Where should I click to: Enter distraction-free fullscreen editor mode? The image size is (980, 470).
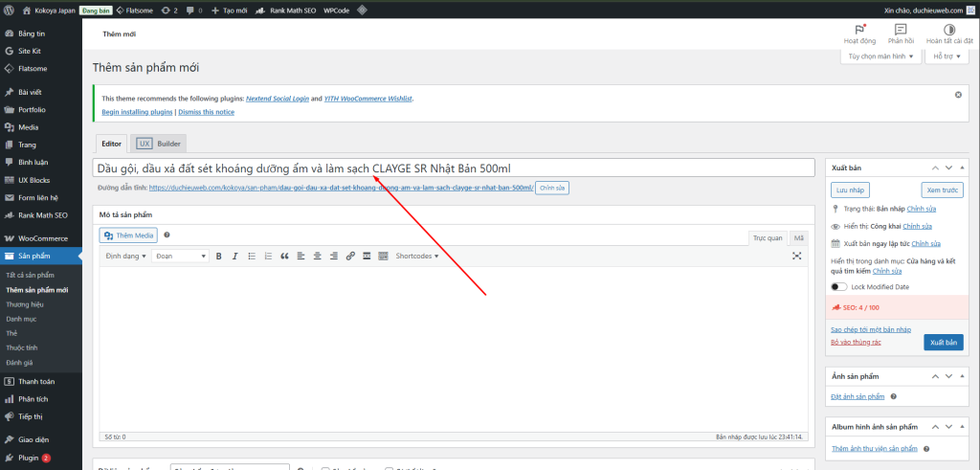[x=797, y=256]
